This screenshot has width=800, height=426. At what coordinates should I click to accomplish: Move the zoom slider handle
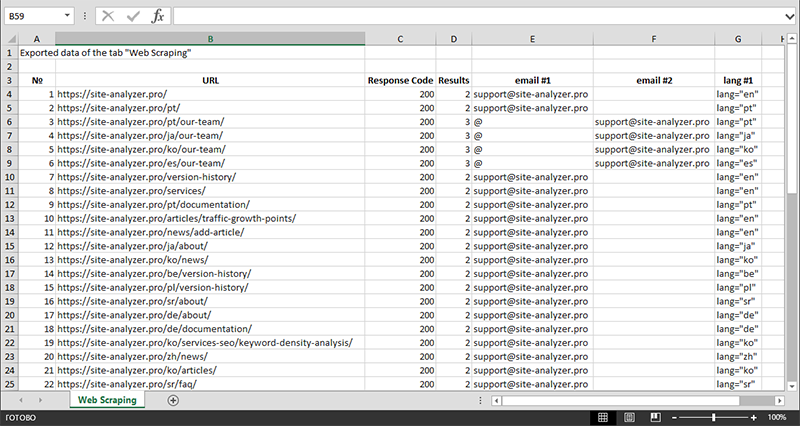(x=713, y=418)
